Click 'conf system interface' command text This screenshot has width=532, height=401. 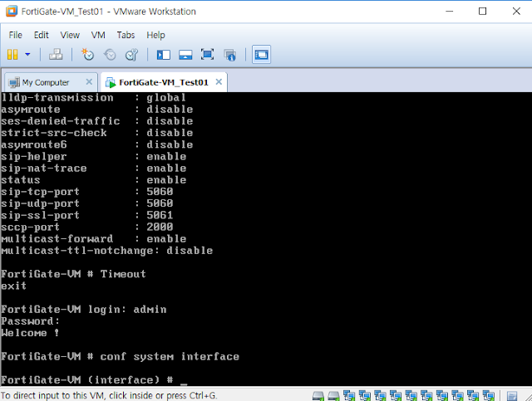coord(170,357)
